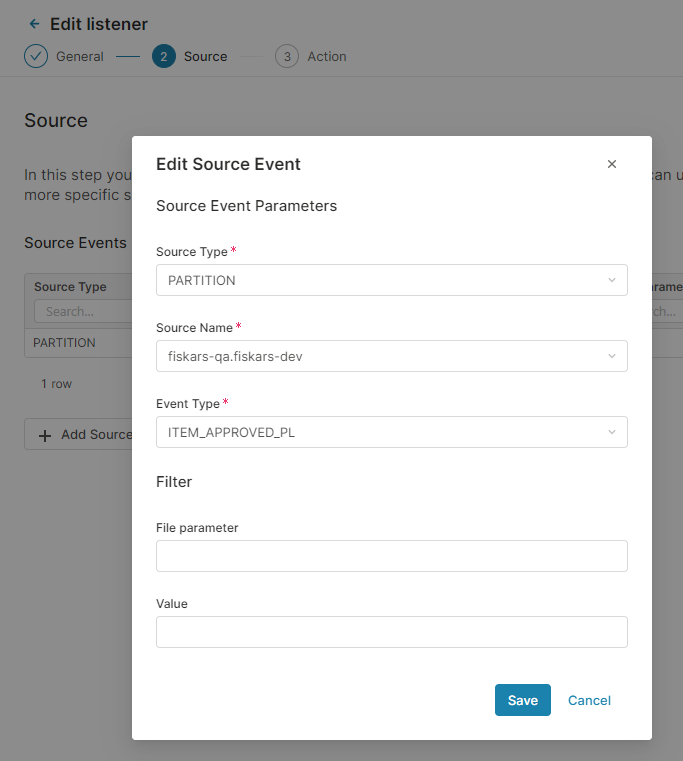
Task: Click the General step checkmark icon
Action: point(36,56)
